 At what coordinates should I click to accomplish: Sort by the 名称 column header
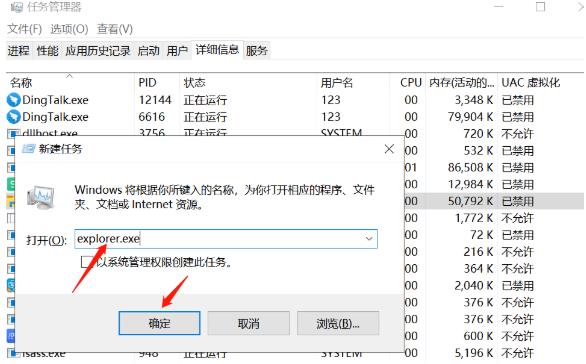click(70, 82)
